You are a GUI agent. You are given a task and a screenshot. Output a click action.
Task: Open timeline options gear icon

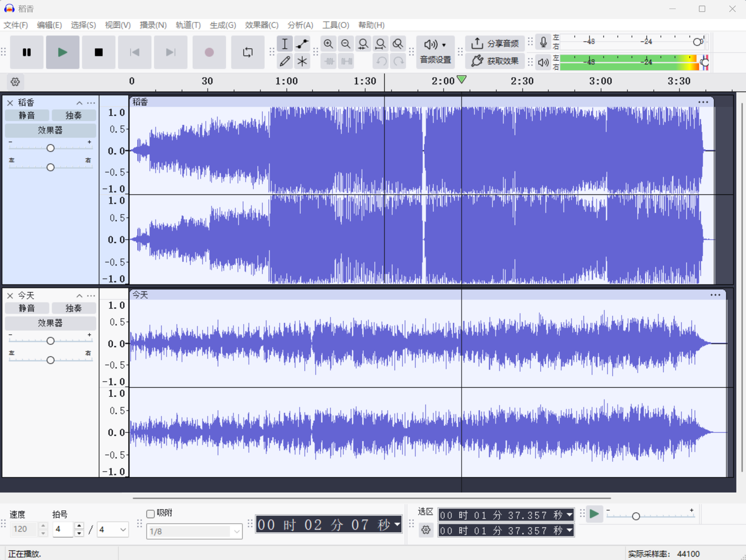coord(15,81)
